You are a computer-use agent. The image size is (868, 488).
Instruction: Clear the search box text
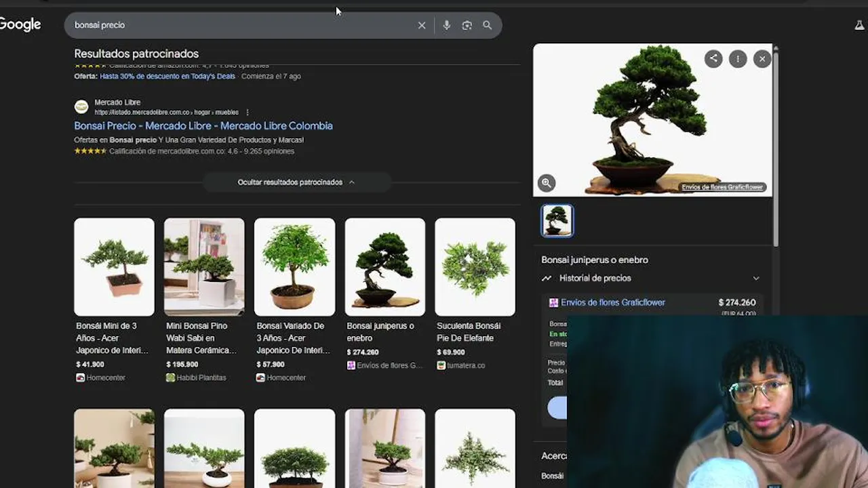coord(422,25)
